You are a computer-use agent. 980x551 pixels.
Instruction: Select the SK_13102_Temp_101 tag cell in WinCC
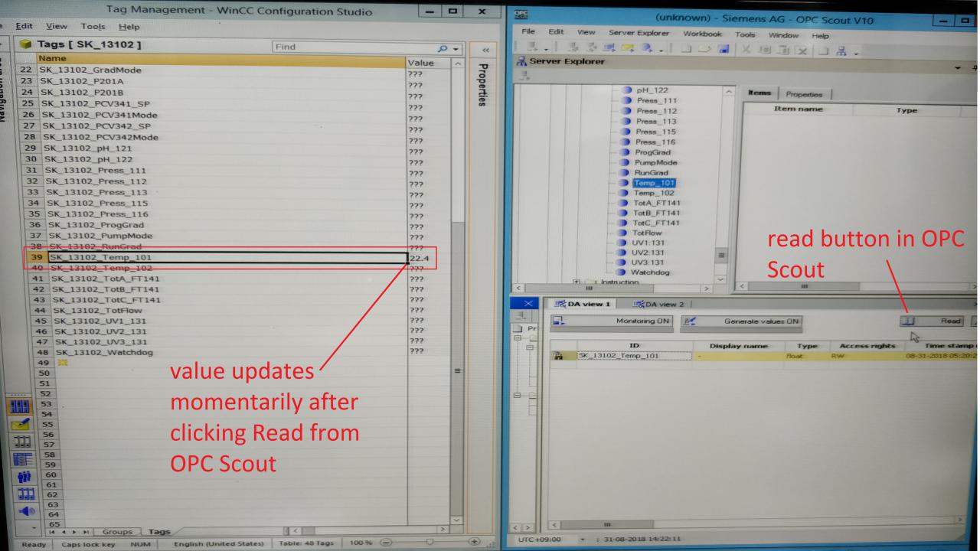tap(226, 258)
